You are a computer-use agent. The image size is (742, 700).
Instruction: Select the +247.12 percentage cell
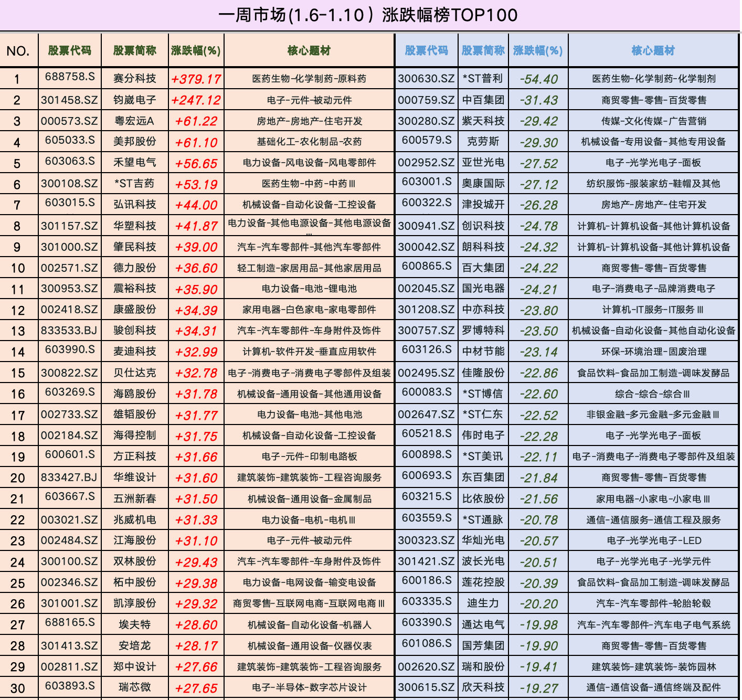pyautogui.click(x=196, y=100)
